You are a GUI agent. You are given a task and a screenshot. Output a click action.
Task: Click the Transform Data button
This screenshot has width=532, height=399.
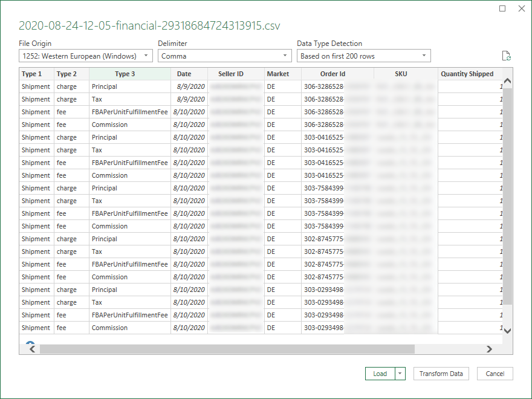click(441, 374)
